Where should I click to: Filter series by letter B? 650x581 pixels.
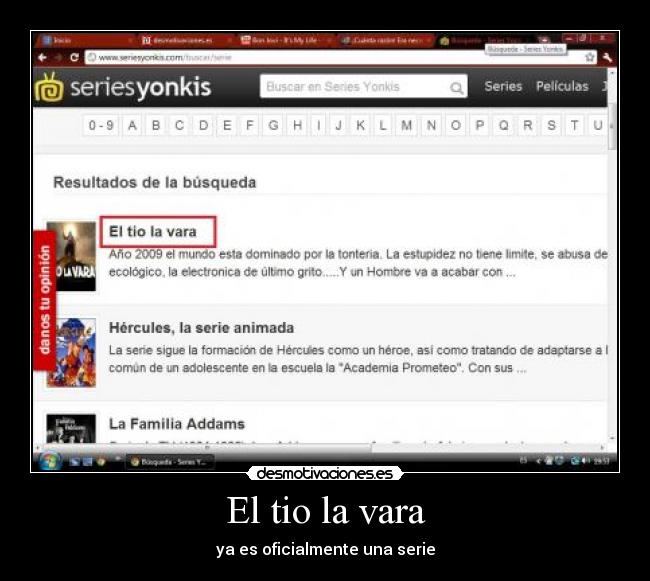[x=156, y=125]
